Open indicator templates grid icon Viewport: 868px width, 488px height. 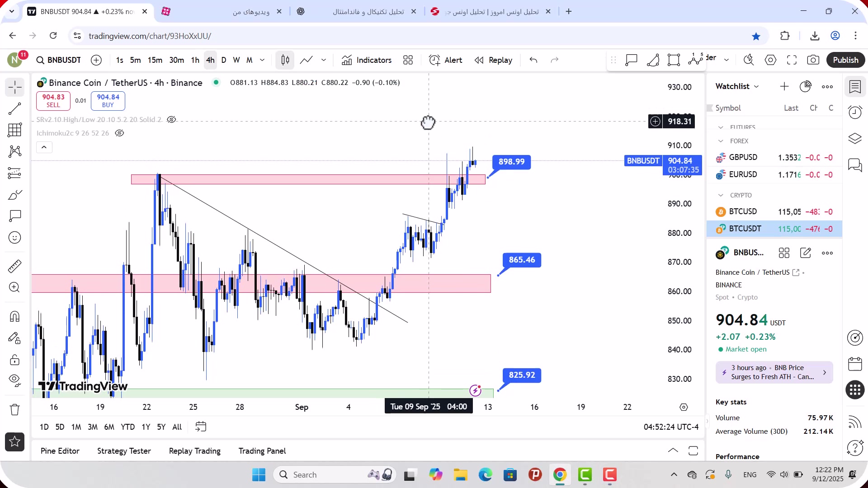point(408,60)
